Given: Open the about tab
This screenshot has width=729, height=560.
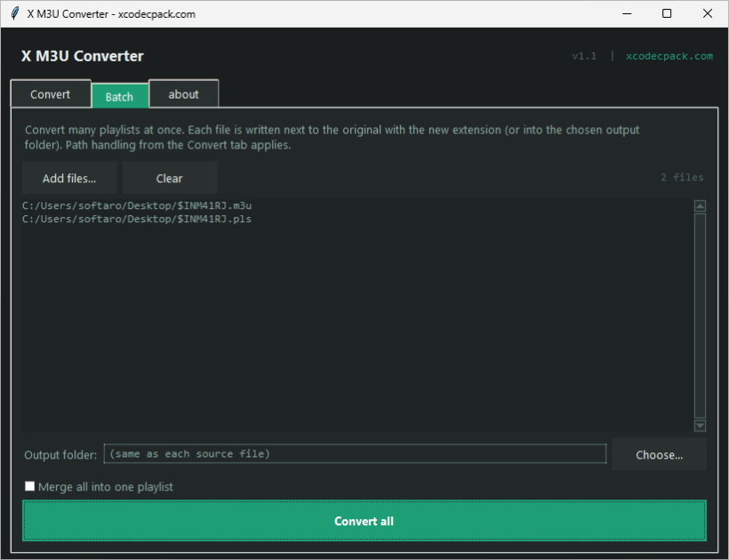Looking at the screenshot, I should (184, 94).
